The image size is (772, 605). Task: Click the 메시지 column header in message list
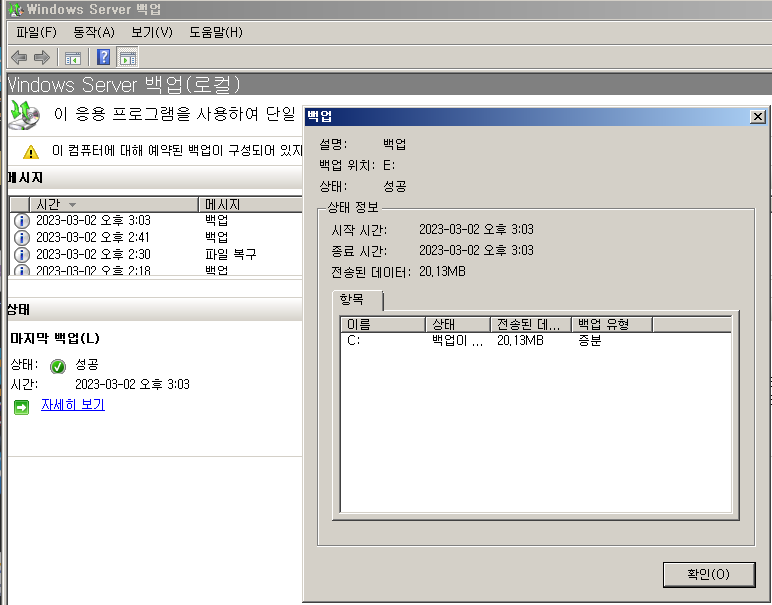(251, 204)
